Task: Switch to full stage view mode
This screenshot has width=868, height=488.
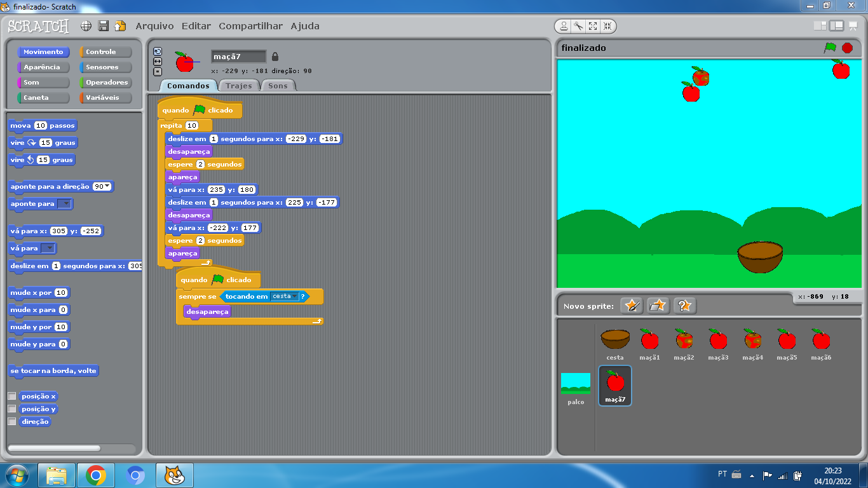Action: (836, 26)
